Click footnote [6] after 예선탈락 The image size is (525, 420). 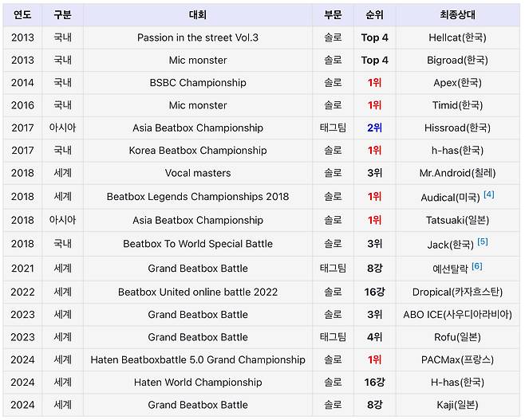click(x=476, y=266)
